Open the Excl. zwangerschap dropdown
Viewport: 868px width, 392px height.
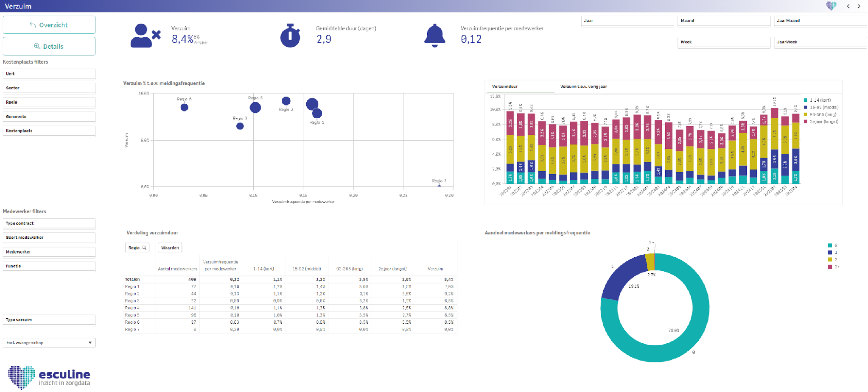(x=49, y=342)
